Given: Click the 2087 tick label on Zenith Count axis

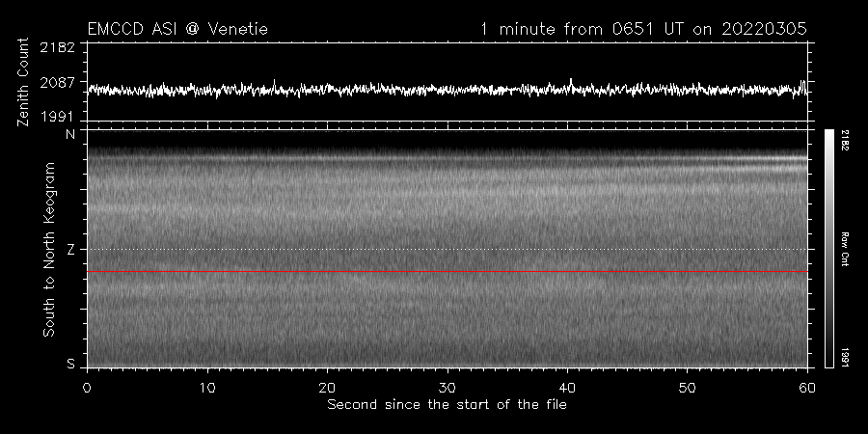Looking at the screenshot, I should coord(57,83).
